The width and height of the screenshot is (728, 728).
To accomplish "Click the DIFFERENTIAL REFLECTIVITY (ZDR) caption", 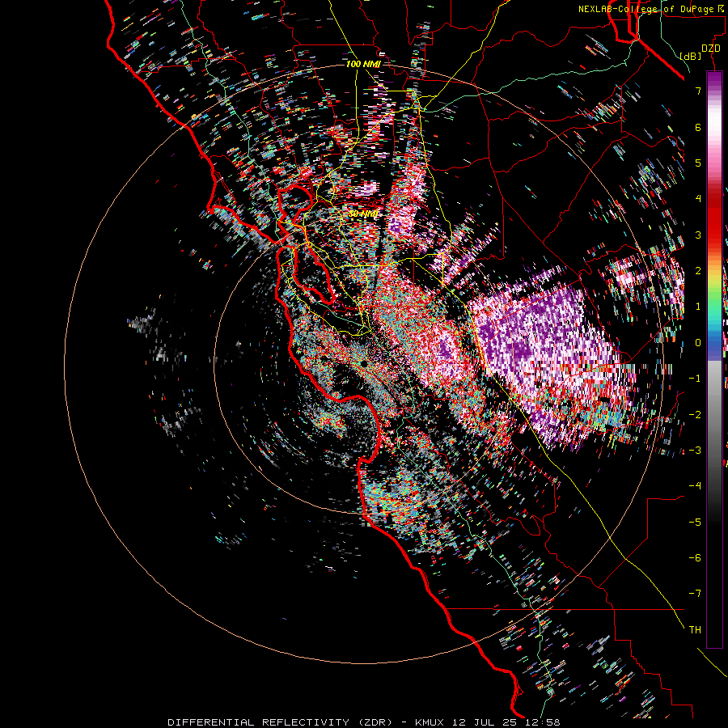I will [x=280, y=722].
